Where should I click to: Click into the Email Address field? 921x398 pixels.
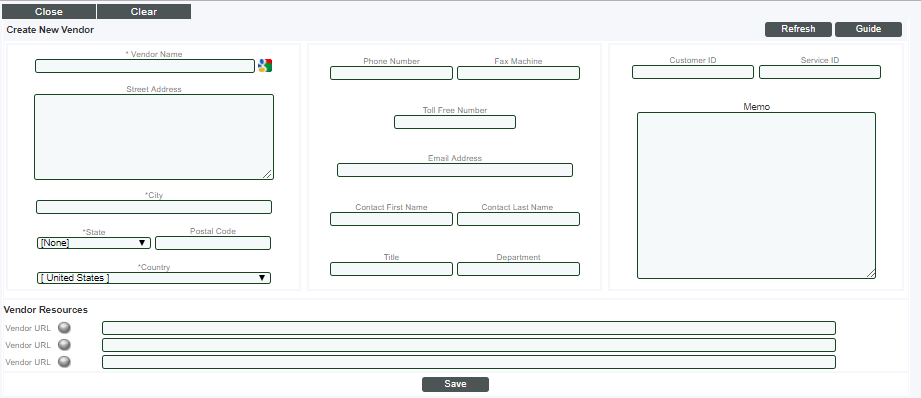pyautogui.click(x=455, y=170)
